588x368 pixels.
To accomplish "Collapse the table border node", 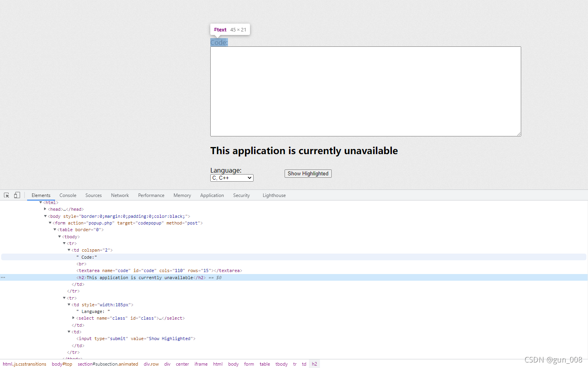I will point(55,230).
